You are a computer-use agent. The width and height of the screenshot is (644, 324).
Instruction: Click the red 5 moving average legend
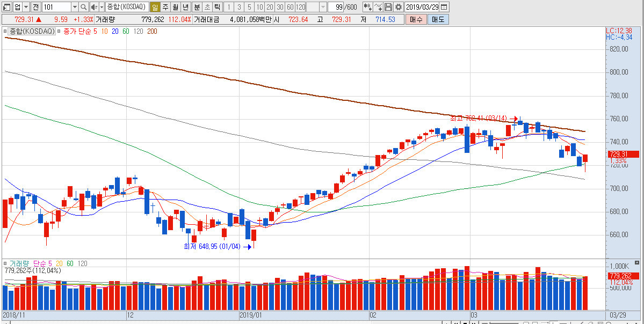point(95,31)
